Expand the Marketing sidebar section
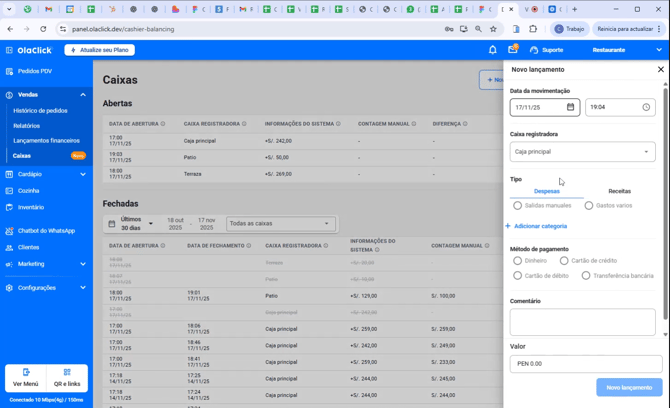670x408 pixels. click(x=83, y=264)
